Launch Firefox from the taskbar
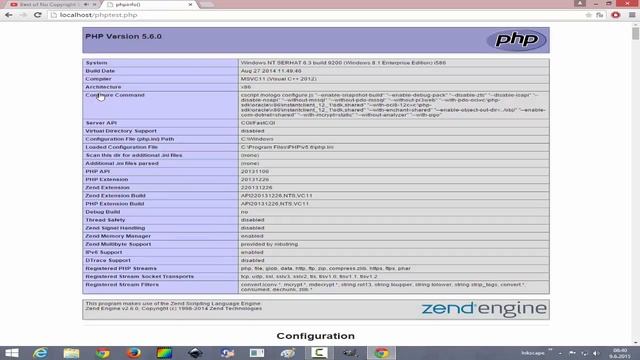640x360 pixels. (x=133, y=353)
